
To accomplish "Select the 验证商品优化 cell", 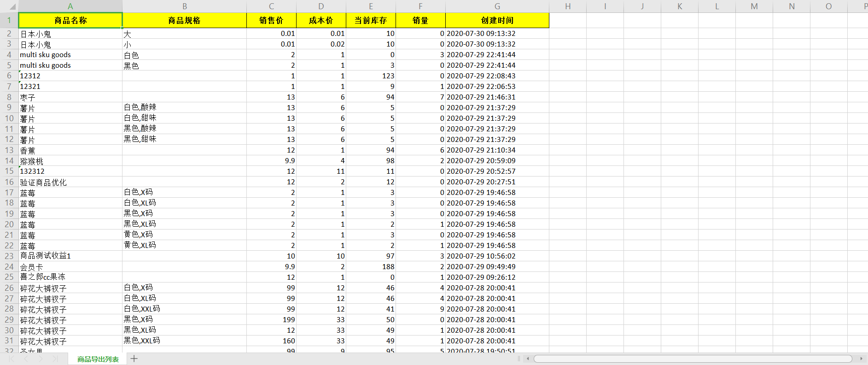I will (x=70, y=182).
